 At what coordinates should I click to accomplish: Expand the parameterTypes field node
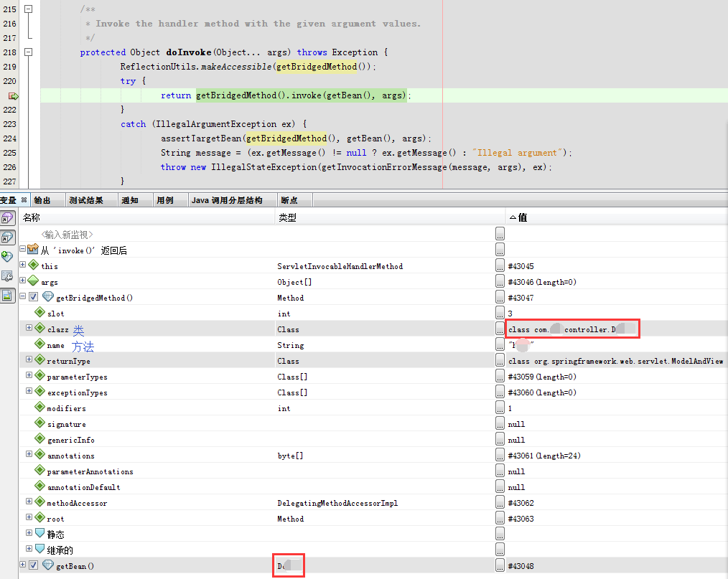pos(29,375)
